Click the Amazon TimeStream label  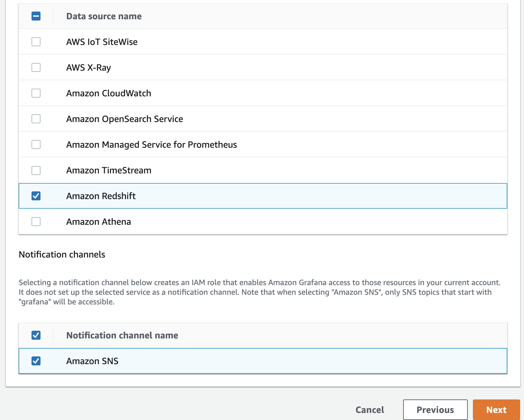tap(109, 170)
